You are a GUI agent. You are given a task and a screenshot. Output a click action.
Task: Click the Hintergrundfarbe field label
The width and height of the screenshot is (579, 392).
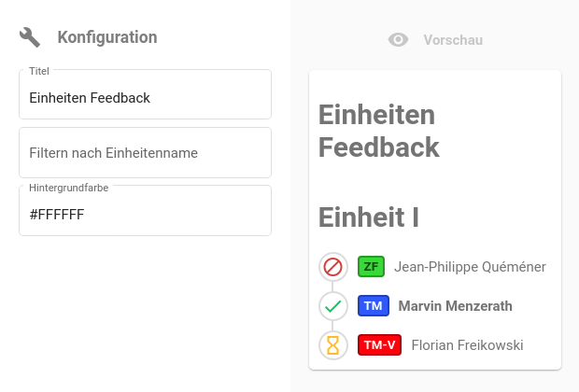[x=68, y=188]
